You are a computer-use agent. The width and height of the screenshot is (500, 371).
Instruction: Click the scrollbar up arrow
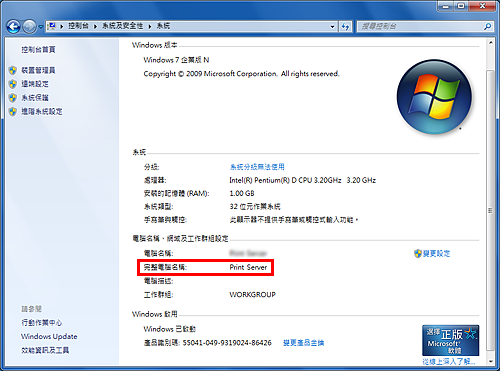pos(490,43)
